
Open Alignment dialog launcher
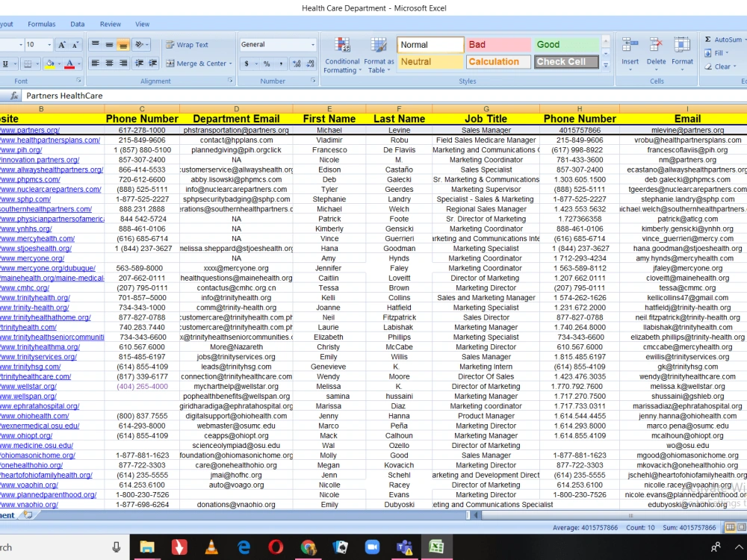click(231, 81)
